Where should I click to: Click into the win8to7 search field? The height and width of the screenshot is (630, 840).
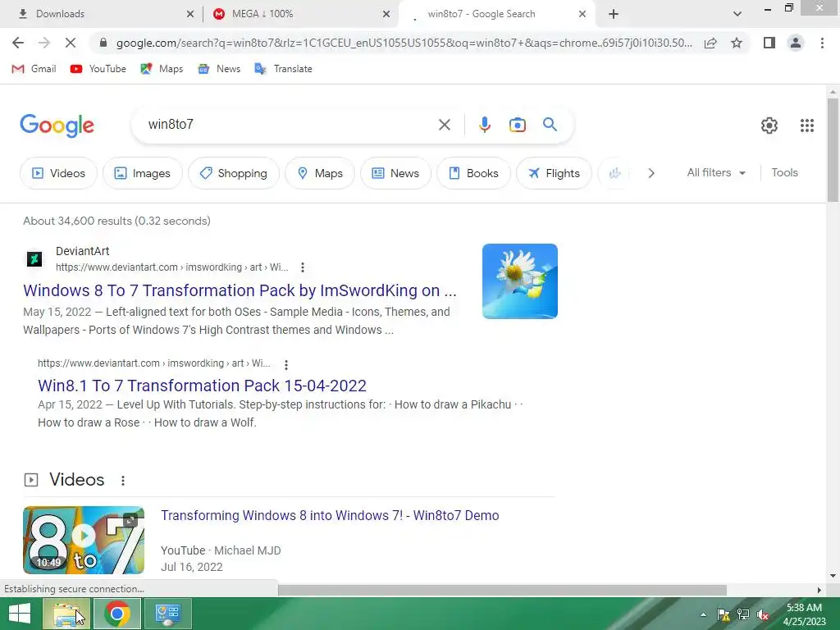pos(290,125)
